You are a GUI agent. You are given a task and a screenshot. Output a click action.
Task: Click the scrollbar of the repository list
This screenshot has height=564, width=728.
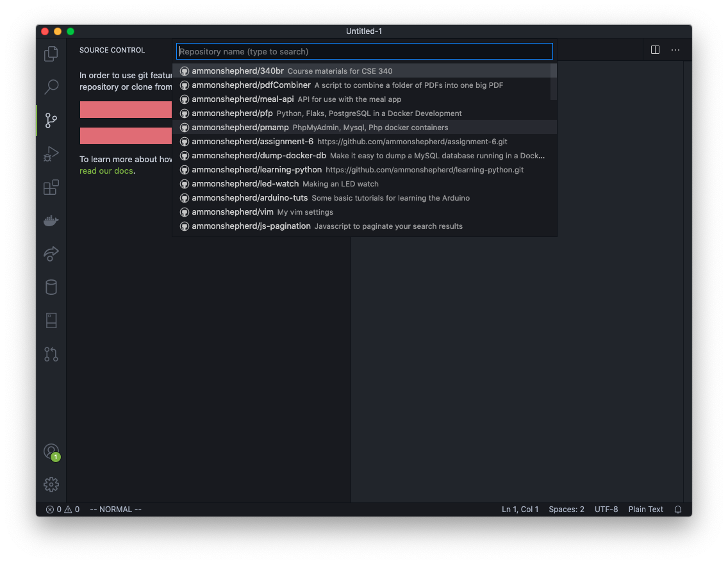554,82
